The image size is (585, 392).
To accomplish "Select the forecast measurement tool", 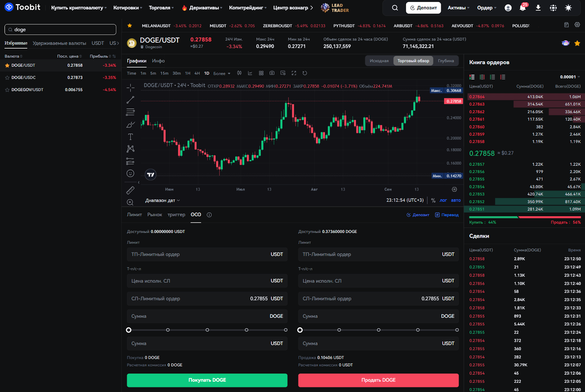I will click(x=131, y=161).
